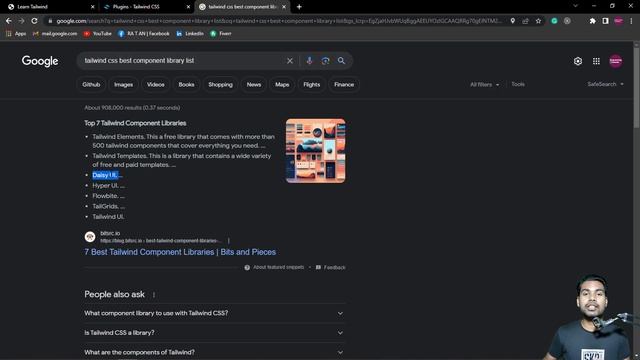This screenshot has width=640, height=360.
Task: Open the YouTube bookmark
Action: coord(98,33)
